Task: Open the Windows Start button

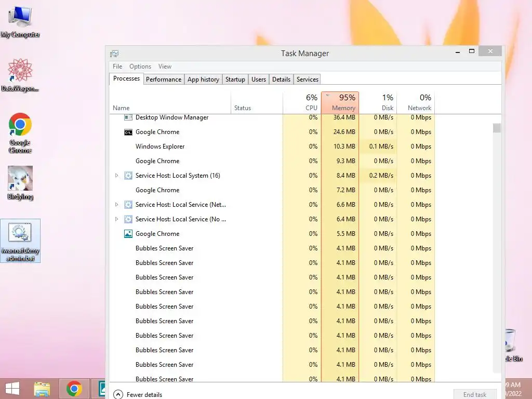Action: 12,389
